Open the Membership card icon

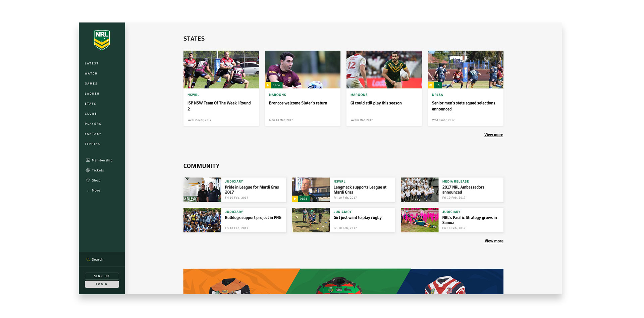point(88,160)
